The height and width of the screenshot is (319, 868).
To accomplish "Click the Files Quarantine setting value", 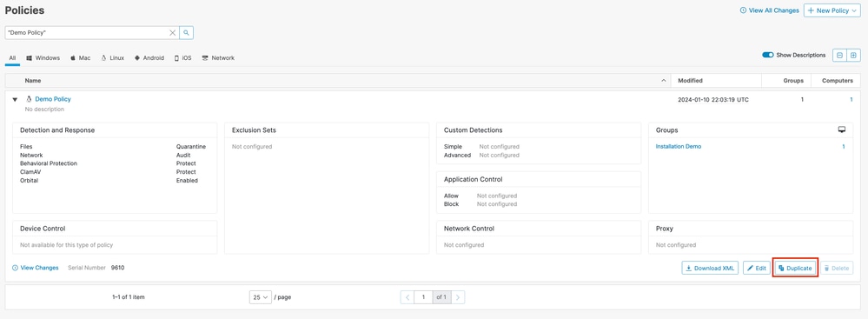I will pyautogui.click(x=191, y=147).
